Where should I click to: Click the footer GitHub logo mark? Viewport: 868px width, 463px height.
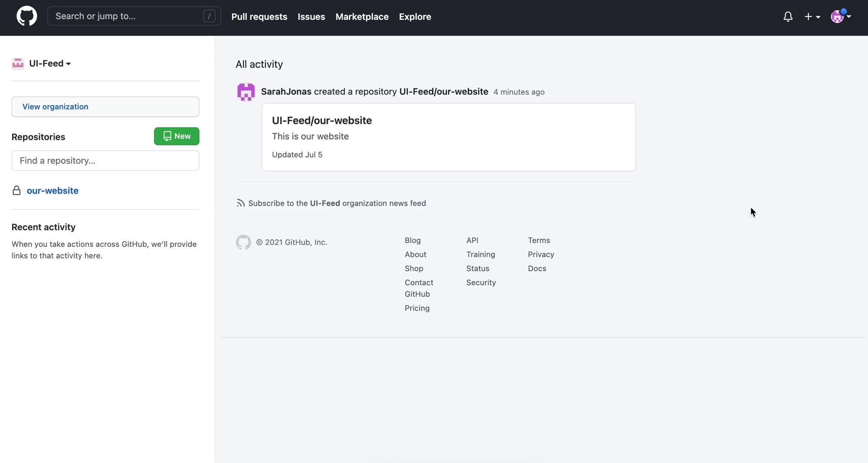(243, 242)
